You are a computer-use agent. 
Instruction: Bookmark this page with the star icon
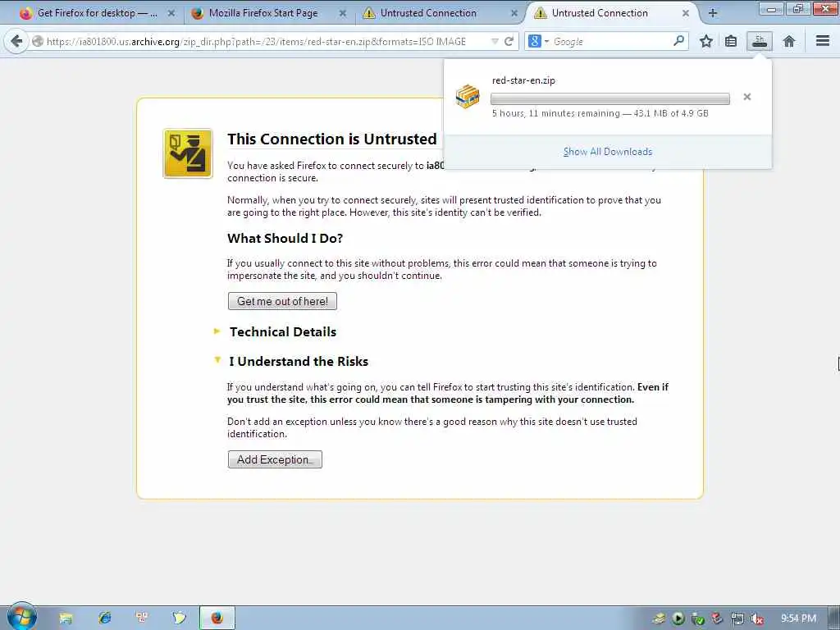coord(706,41)
